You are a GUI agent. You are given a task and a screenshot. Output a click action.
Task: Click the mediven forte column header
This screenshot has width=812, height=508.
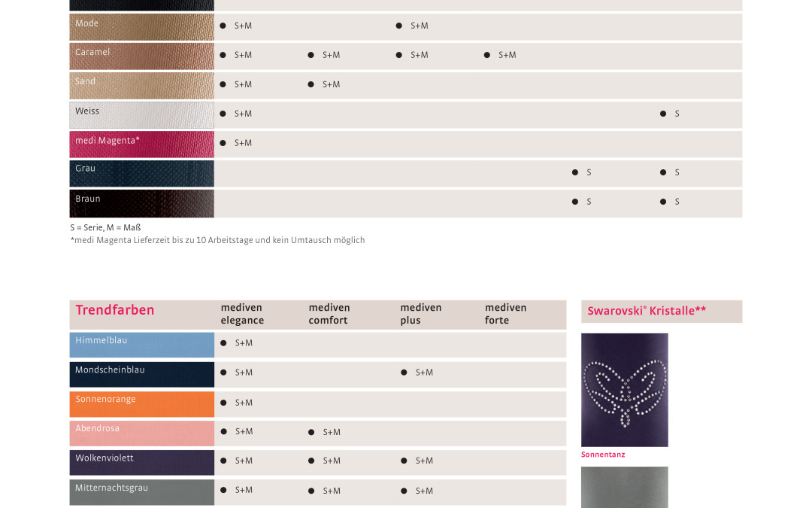(x=505, y=314)
